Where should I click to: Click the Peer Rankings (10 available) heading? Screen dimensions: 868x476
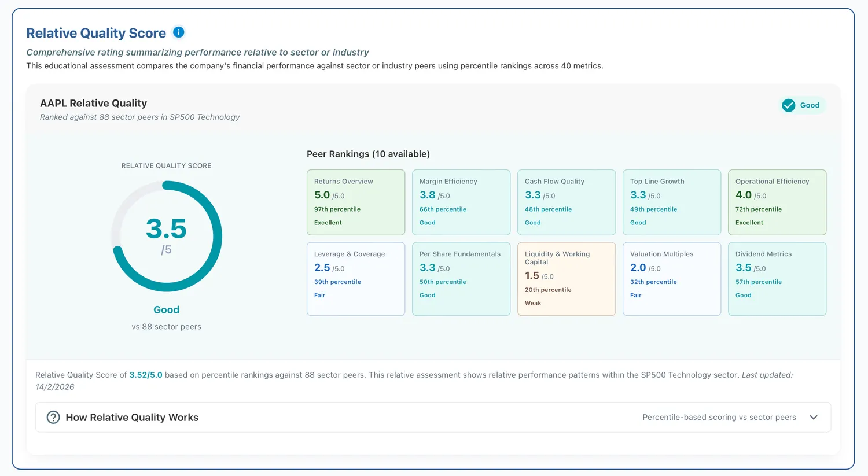368,154
